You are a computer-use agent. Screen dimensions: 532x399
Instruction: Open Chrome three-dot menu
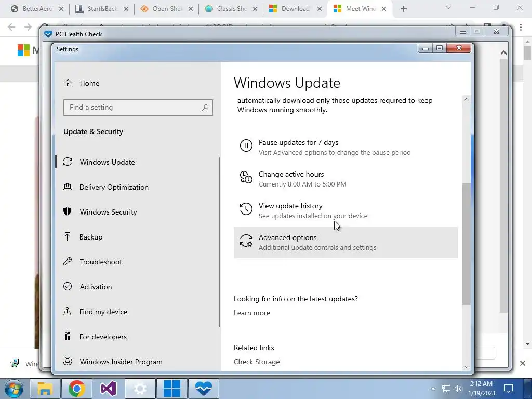521,27
